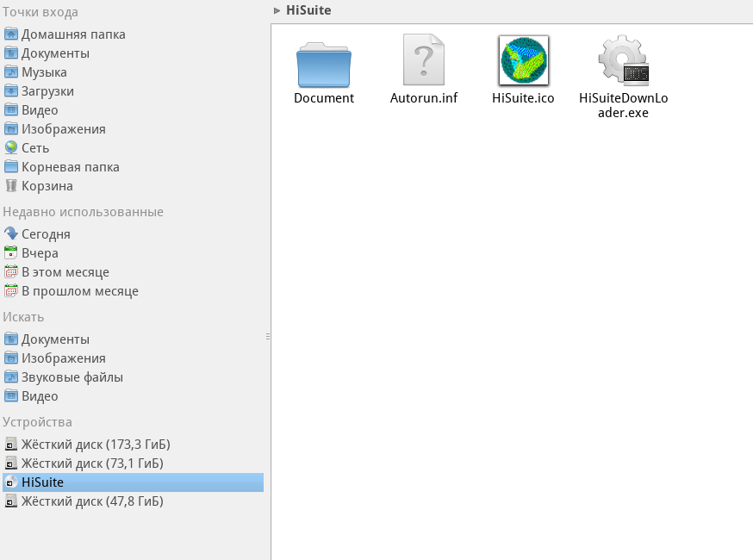Click the Корзина trash icon

[x=11, y=186]
